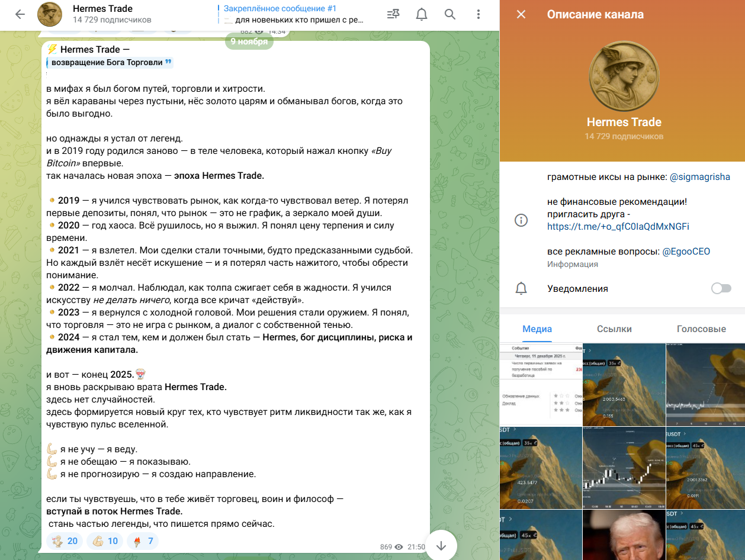The image size is (745, 560).
Task: Open the Trump photo media thumbnail
Action: [x=624, y=535]
